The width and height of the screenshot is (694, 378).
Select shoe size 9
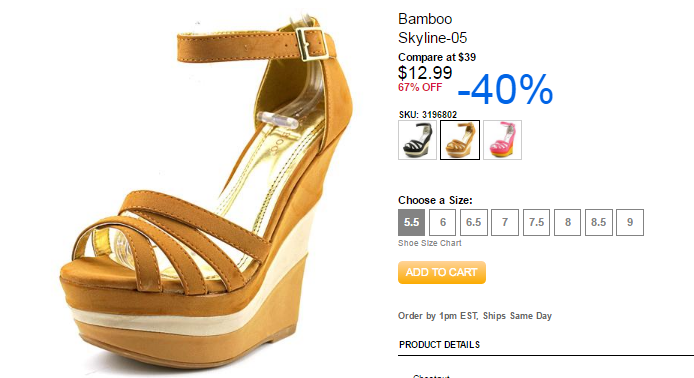(630, 222)
